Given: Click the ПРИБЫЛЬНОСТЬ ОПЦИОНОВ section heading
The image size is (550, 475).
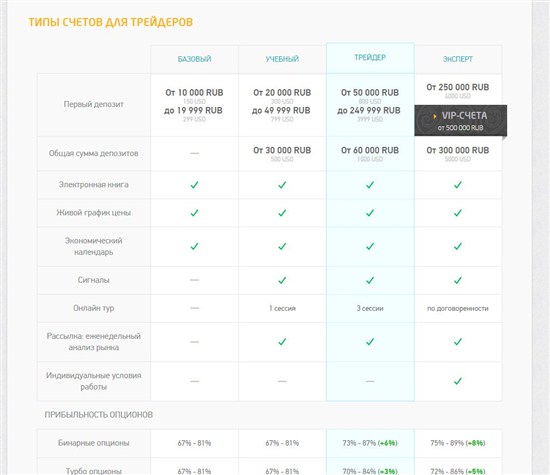Looking at the screenshot, I should (x=99, y=415).
